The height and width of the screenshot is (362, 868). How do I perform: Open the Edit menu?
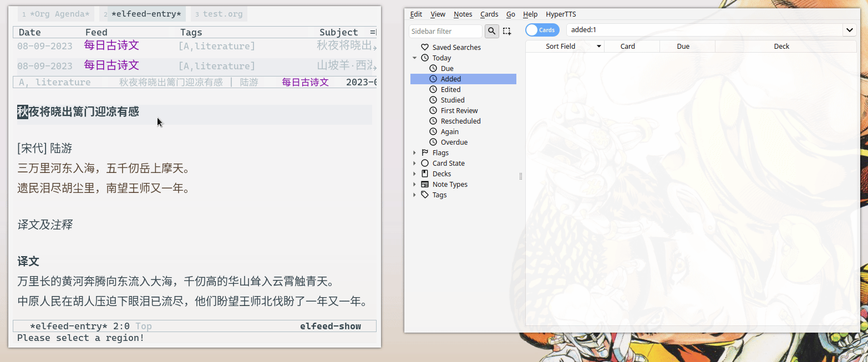[x=416, y=14]
